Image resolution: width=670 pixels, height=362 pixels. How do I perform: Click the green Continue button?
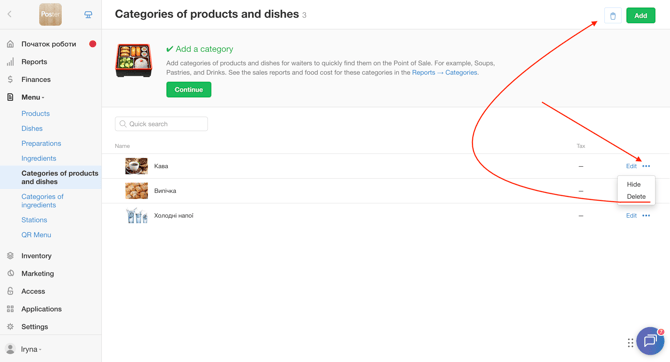click(x=188, y=90)
